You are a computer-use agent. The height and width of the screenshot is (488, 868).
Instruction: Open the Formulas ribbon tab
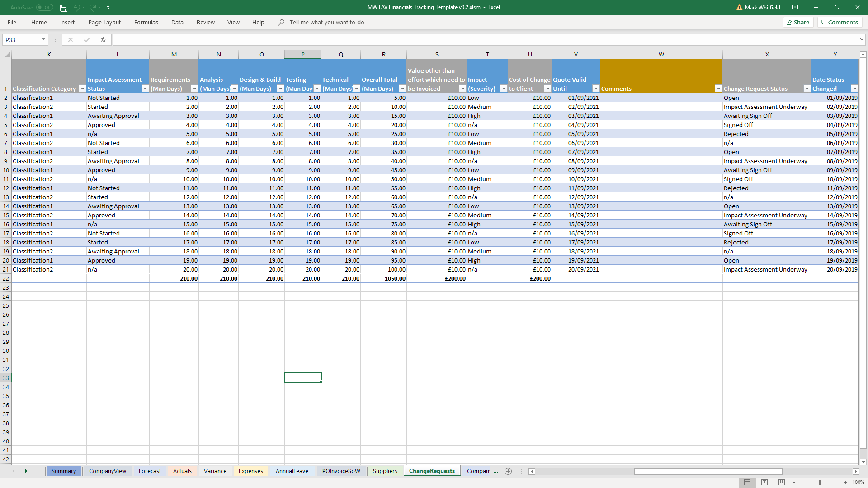146,22
